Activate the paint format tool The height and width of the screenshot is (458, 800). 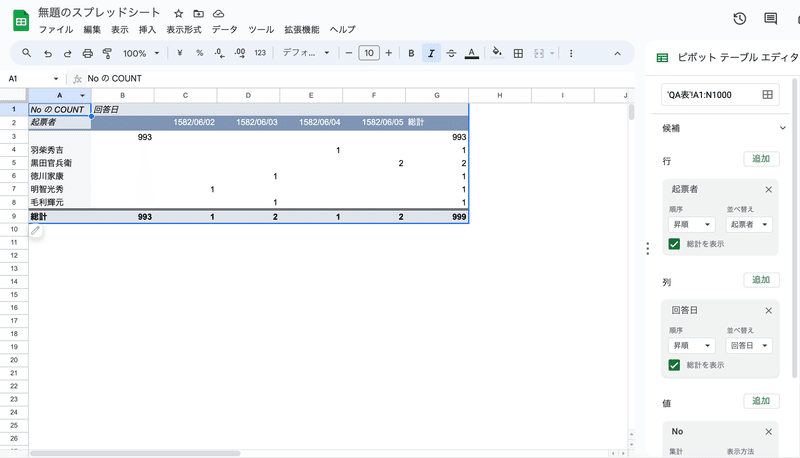click(107, 53)
